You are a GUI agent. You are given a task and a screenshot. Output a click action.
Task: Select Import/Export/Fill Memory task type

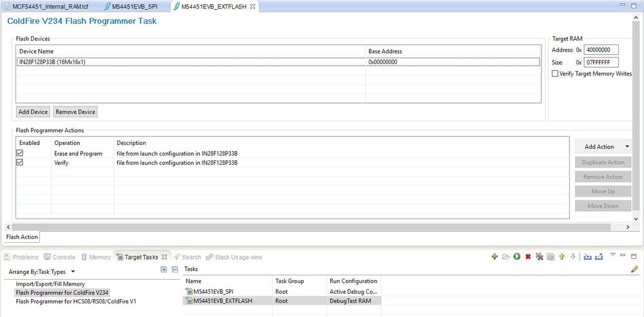pos(50,283)
